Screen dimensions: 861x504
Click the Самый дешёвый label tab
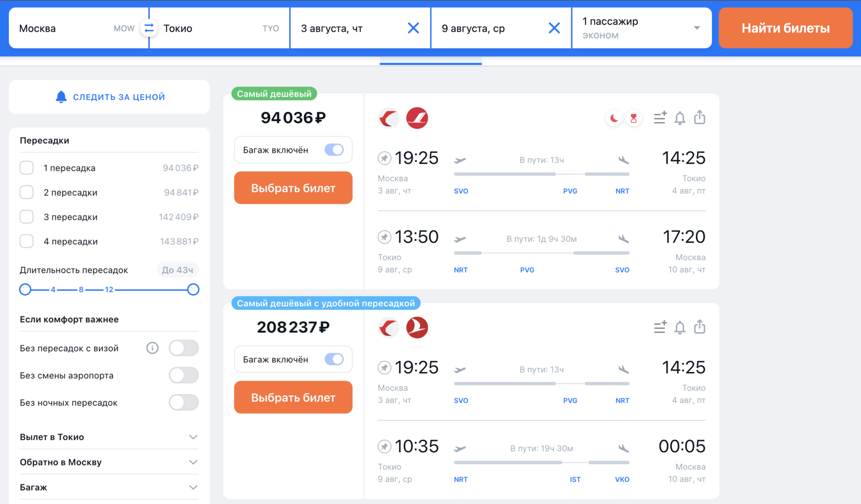(x=274, y=94)
